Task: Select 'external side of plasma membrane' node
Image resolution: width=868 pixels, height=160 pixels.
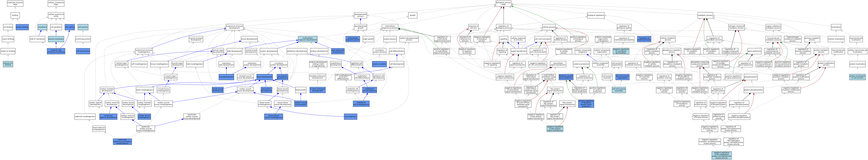Action: pyautogui.click(x=56, y=51)
